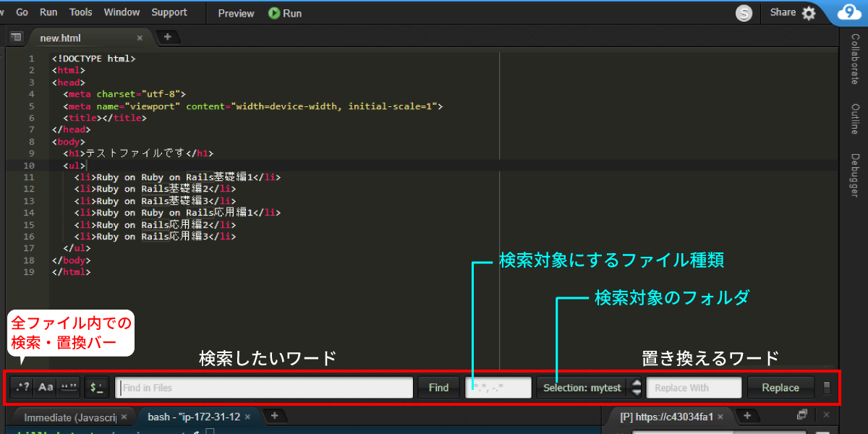Image resolution: width=868 pixels, height=434 pixels.
Task: Open the Outline side panel
Action: [854, 119]
